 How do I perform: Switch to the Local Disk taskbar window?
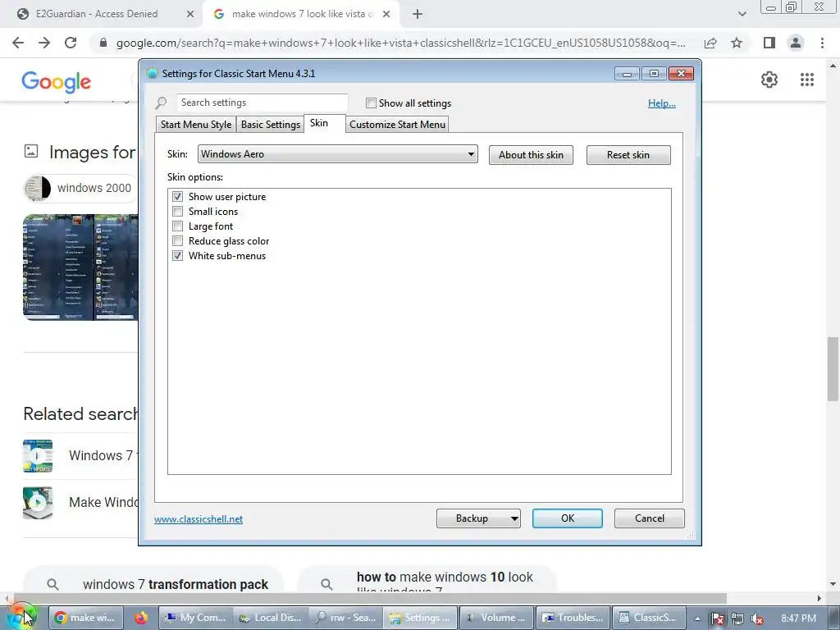[x=272, y=618]
